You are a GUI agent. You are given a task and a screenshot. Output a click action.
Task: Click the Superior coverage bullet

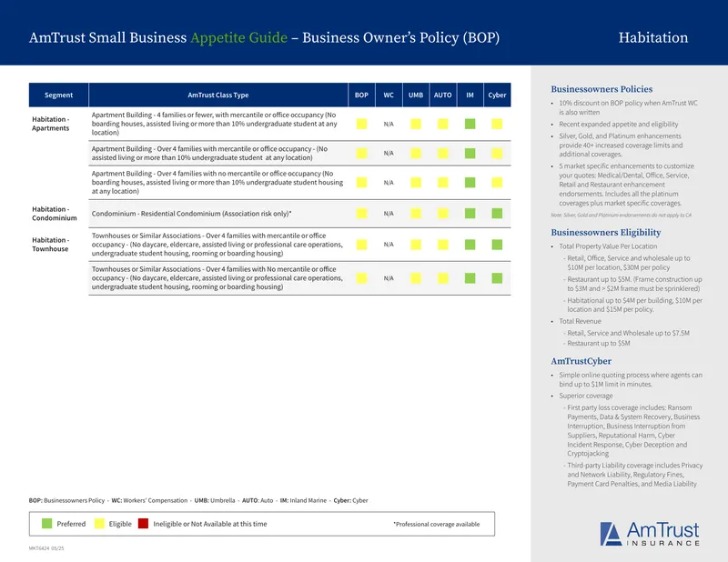585,396
